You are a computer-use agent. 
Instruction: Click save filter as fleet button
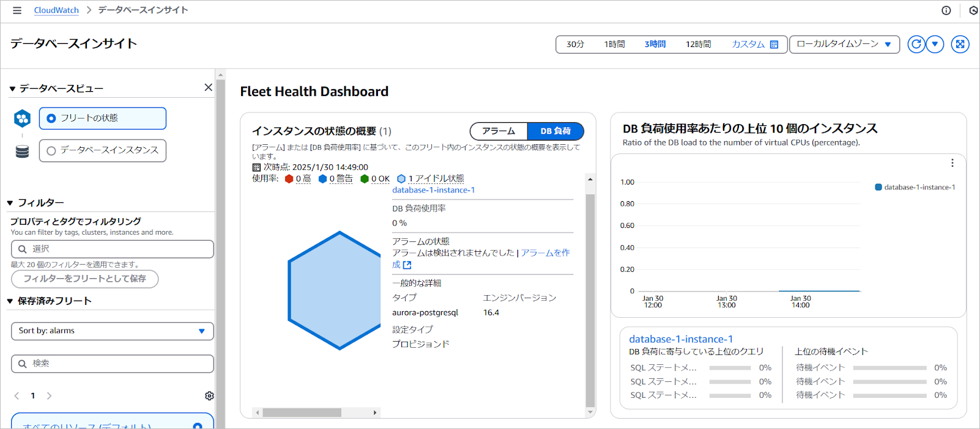click(x=84, y=279)
